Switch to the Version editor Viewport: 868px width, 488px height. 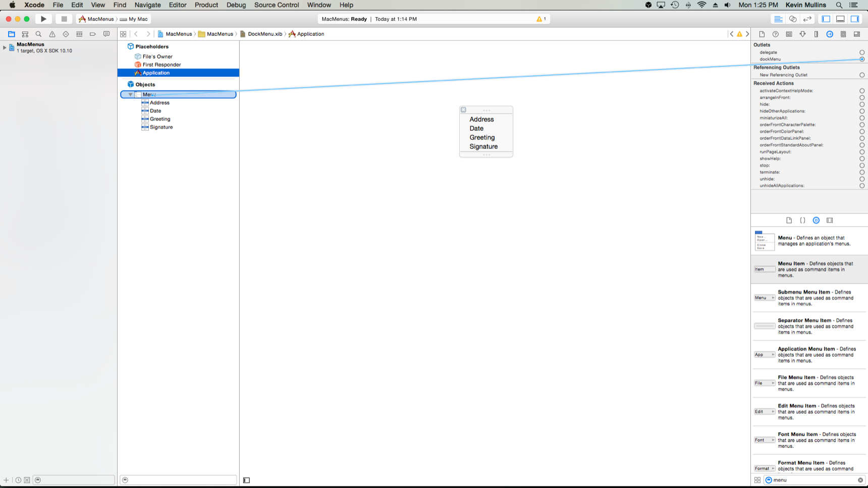tap(807, 19)
